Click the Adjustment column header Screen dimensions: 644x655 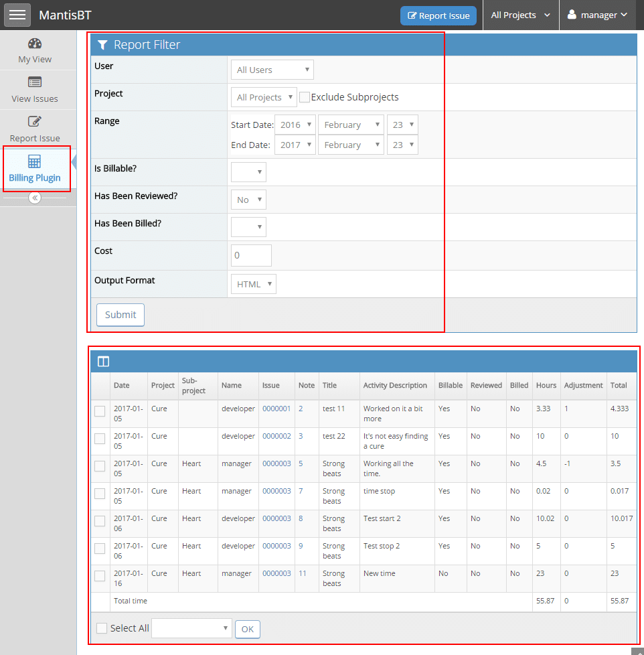[x=584, y=385]
